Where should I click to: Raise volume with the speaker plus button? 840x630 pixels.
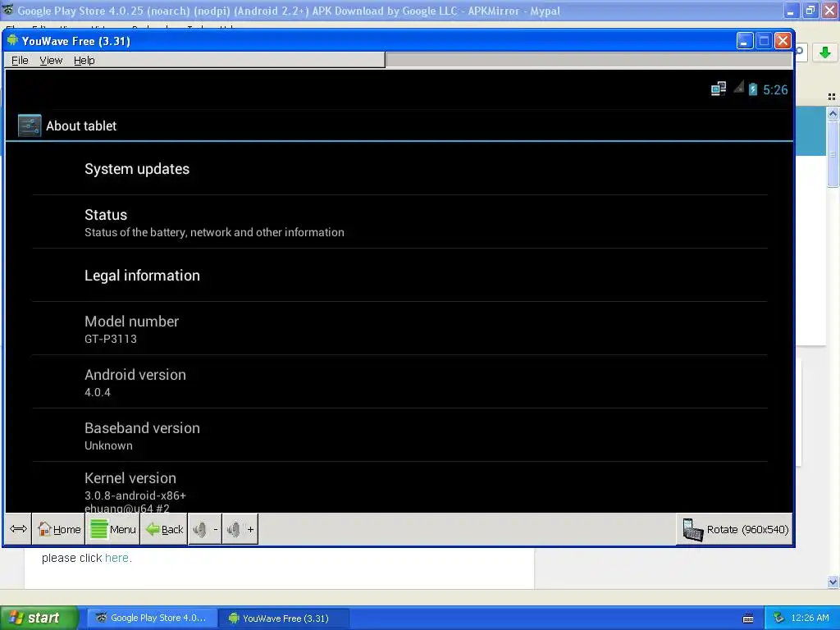coord(240,529)
